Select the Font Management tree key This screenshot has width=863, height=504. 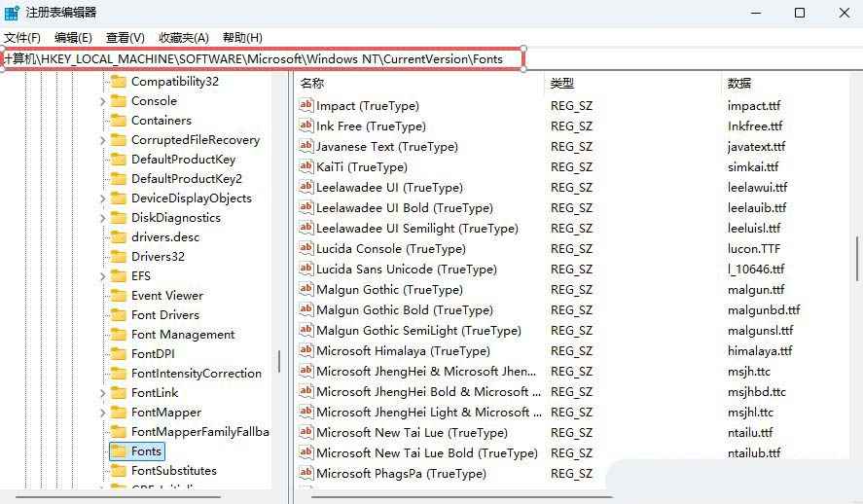183,335
